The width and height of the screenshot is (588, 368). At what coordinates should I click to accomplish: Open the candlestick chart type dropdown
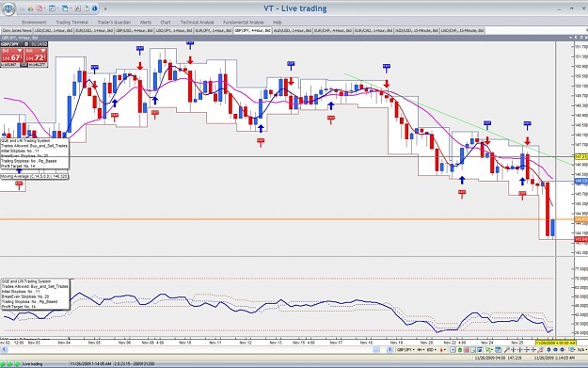(x=443, y=349)
